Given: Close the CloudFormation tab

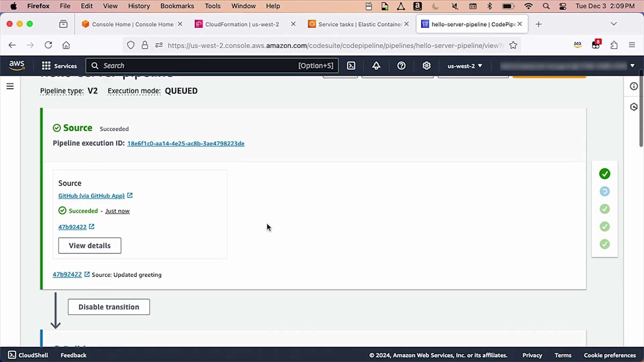Looking at the screenshot, I should pyautogui.click(x=293, y=24).
